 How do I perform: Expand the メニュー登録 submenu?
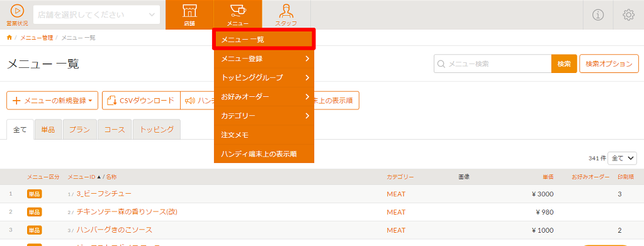pos(264,59)
